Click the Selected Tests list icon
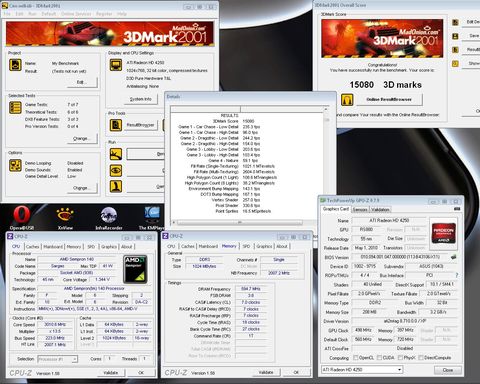The height and width of the screenshot is (384, 480). [x=15, y=108]
